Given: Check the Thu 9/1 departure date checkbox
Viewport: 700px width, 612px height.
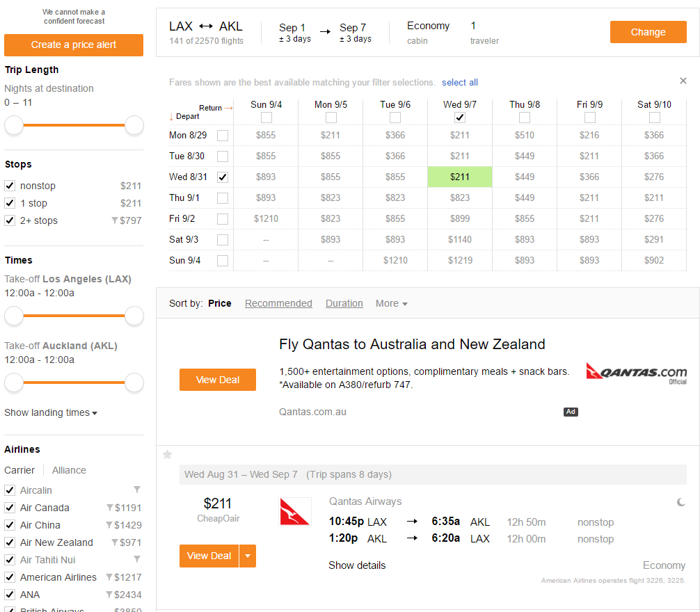Looking at the screenshot, I should (223, 198).
